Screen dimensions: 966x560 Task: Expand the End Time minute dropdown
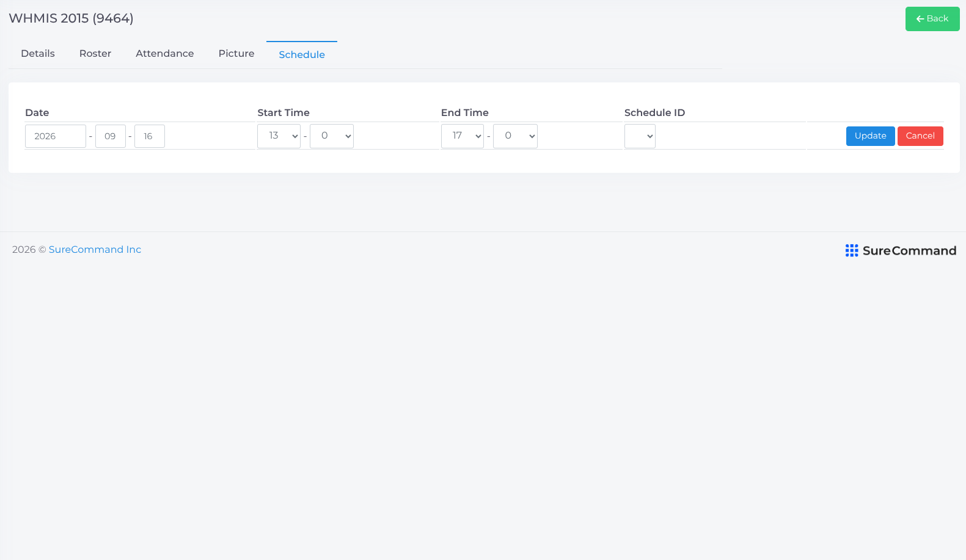[x=515, y=136]
